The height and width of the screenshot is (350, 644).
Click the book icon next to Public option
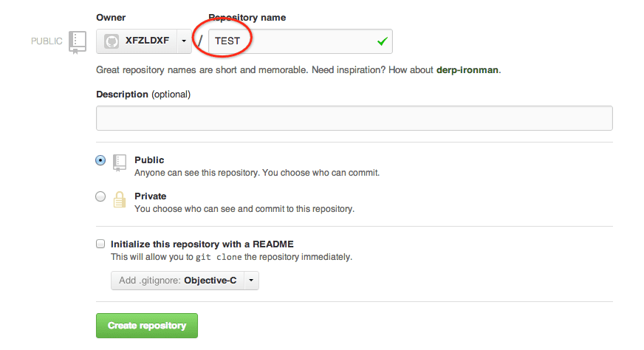(120, 163)
